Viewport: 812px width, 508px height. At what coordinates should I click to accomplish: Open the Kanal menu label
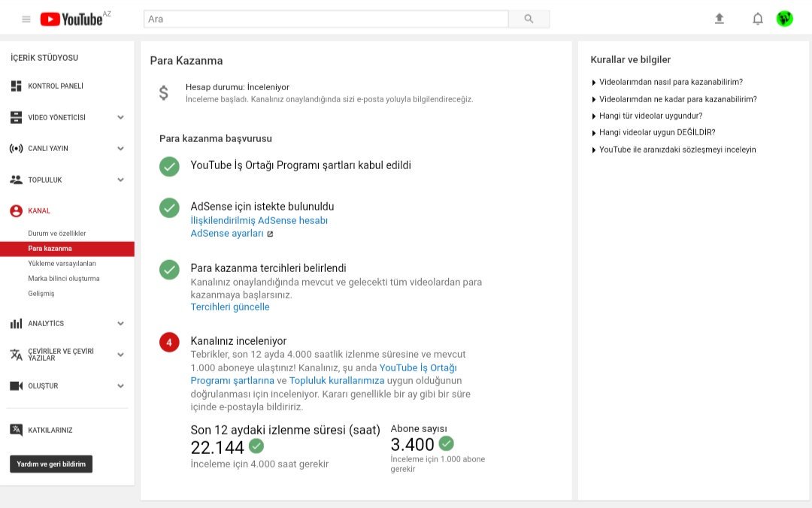[39, 210]
